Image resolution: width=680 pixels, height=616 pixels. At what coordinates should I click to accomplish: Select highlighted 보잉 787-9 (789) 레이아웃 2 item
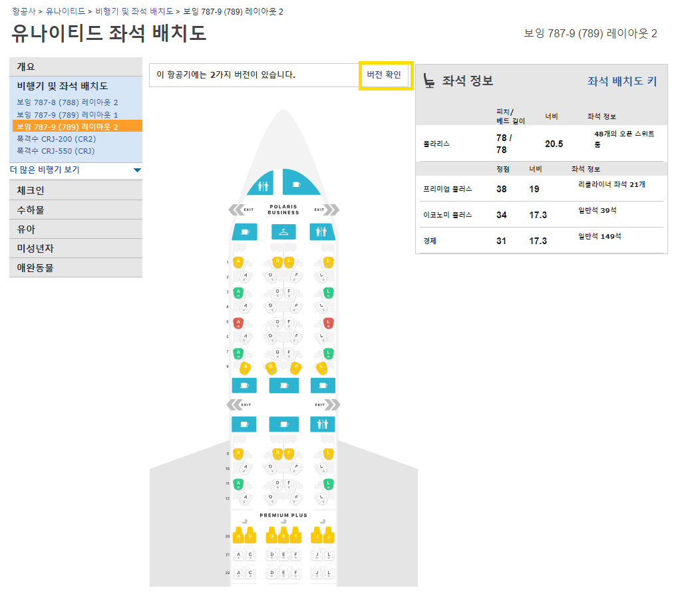78,126
